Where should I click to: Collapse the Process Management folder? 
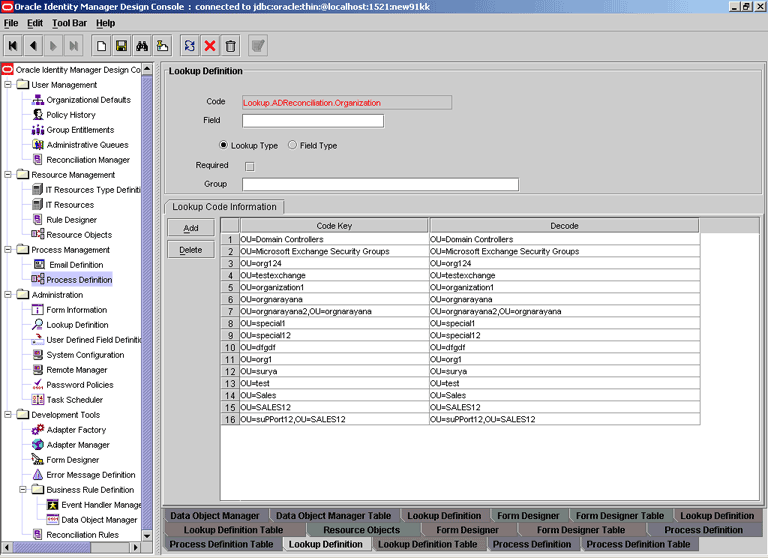[x=8, y=249]
